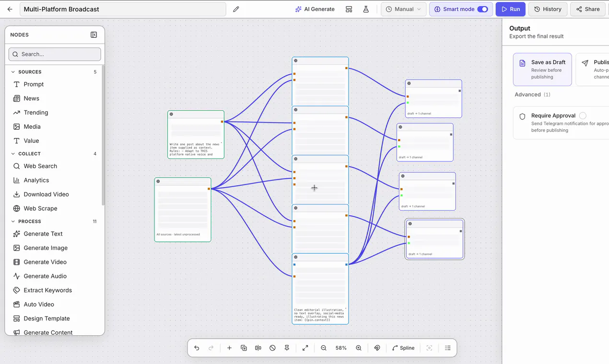Open the Manual trigger dropdown
This screenshot has height=364, width=609.
[403, 9]
